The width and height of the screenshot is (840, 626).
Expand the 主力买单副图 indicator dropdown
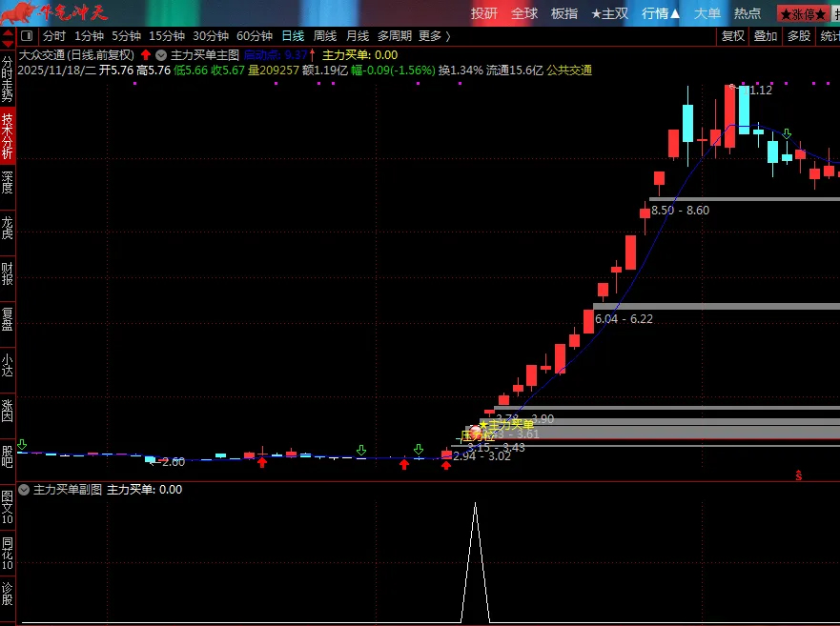click(24, 490)
